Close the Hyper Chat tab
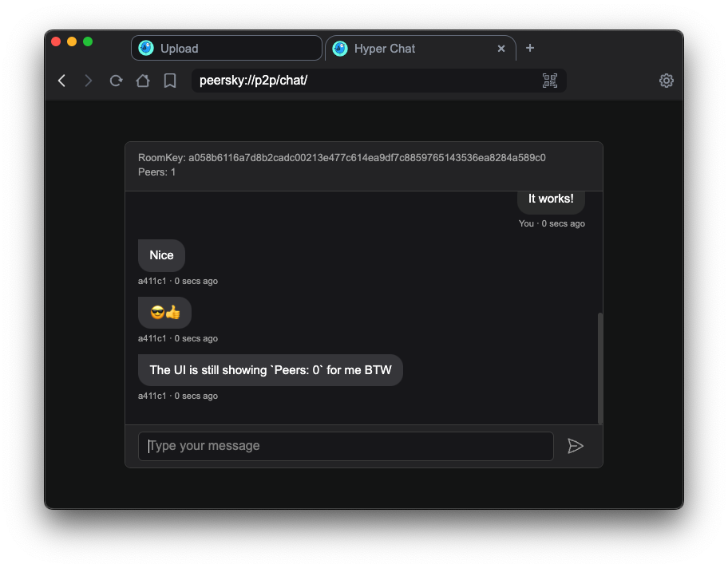The width and height of the screenshot is (728, 568). click(x=501, y=49)
